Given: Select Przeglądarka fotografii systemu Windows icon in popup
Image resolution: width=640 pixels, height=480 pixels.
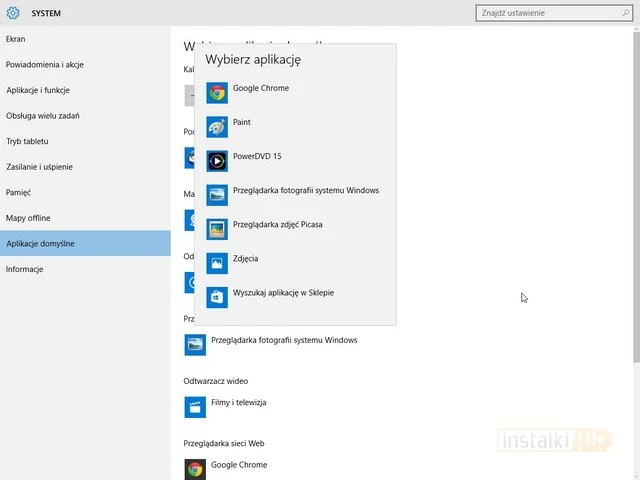Looking at the screenshot, I should point(217,195).
